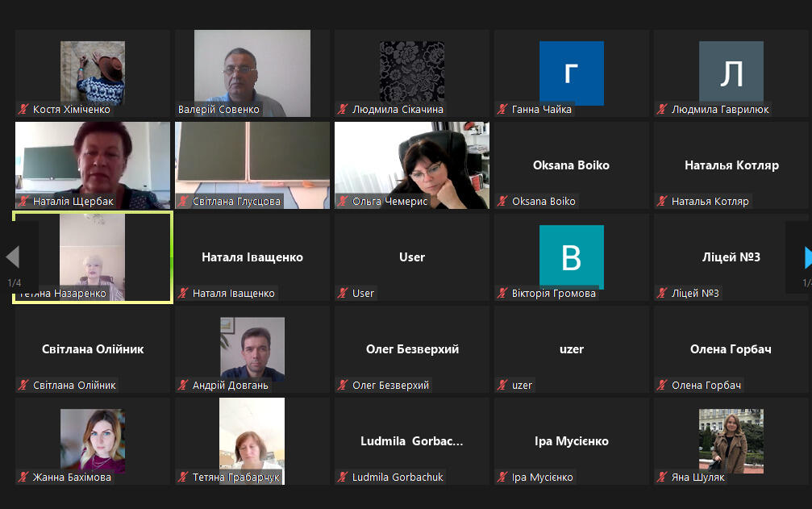Click muted mic icon for Вікторія Громова
Viewport: 812px width, 509px height.
click(x=502, y=293)
